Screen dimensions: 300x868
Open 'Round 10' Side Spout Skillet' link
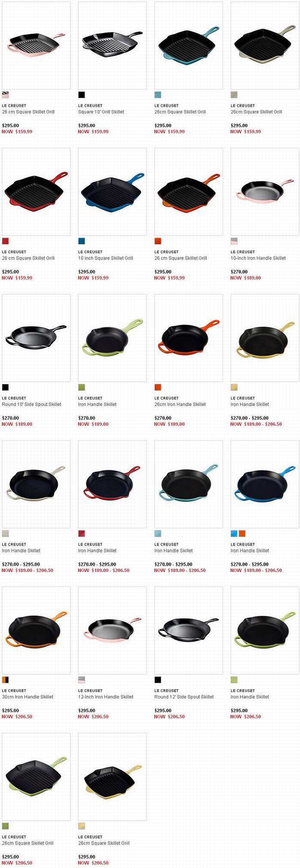[x=32, y=404]
